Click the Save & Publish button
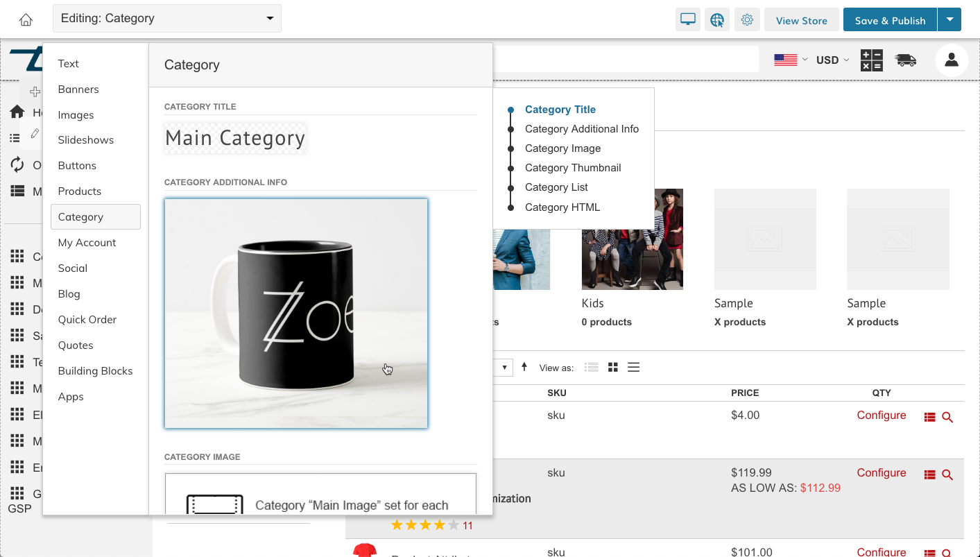Viewport: 980px width, 557px height. coord(890,20)
